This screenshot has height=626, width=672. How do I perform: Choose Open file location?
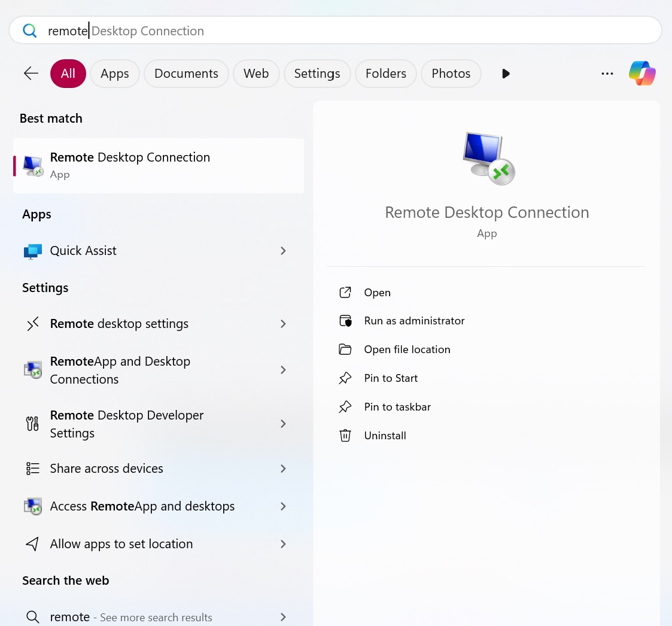pos(407,350)
